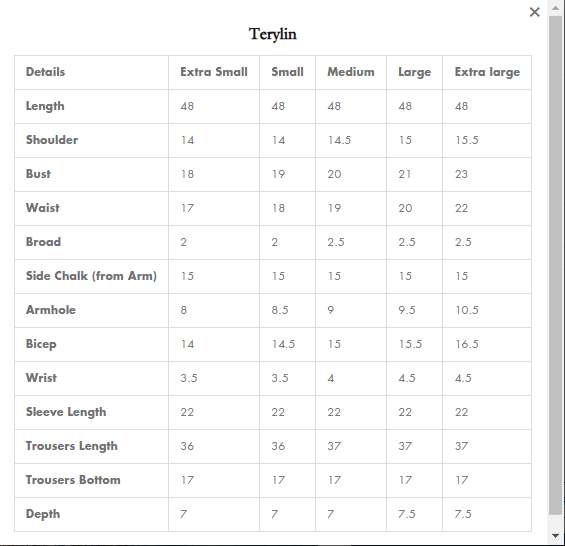The width and height of the screenshot is (565, 546).
Task: Select the Medium column header
Action: coord(351,72)
